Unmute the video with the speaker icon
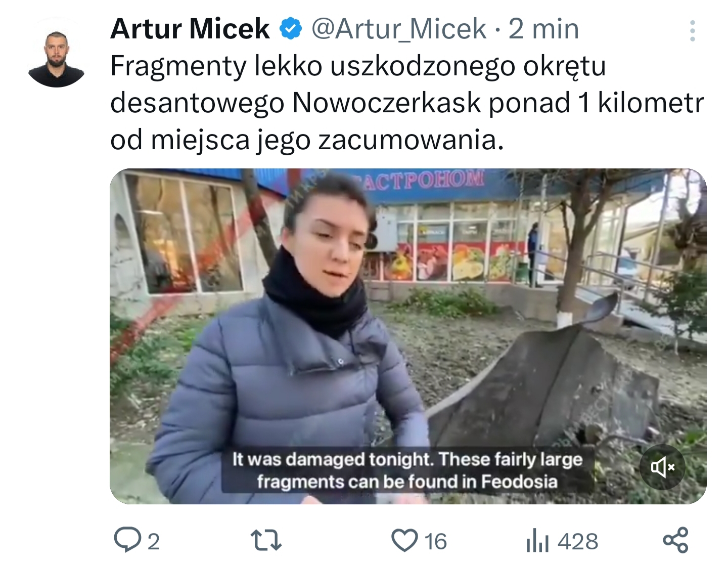The height and width of the screenshot is (568, 728). pyautogui.click(x=662, y=467)
